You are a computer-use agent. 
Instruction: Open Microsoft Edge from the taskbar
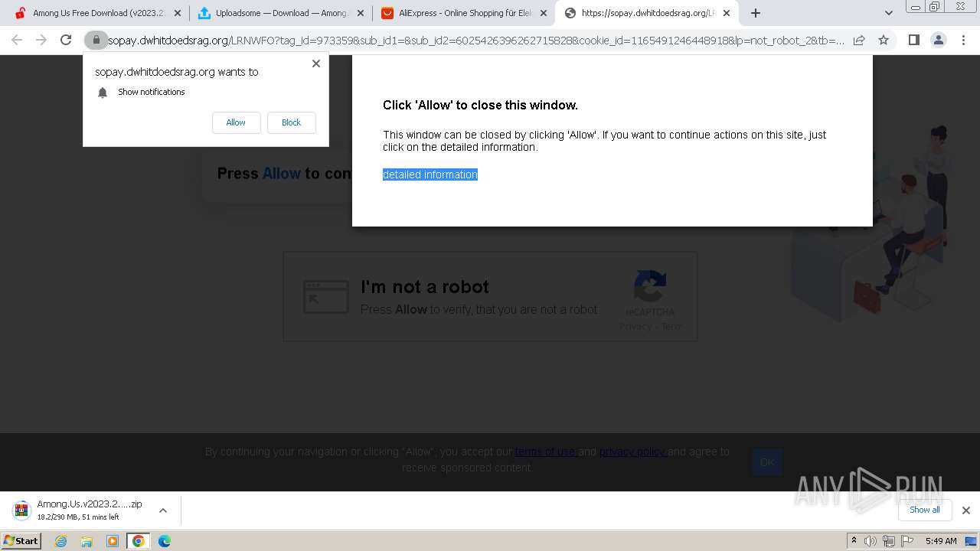(164, 541)
